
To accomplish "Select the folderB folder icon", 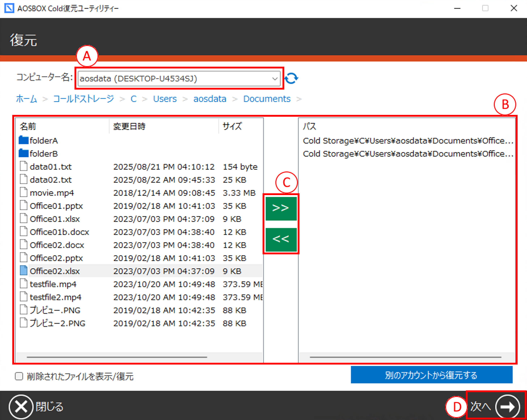I will [x=24, y=153].
